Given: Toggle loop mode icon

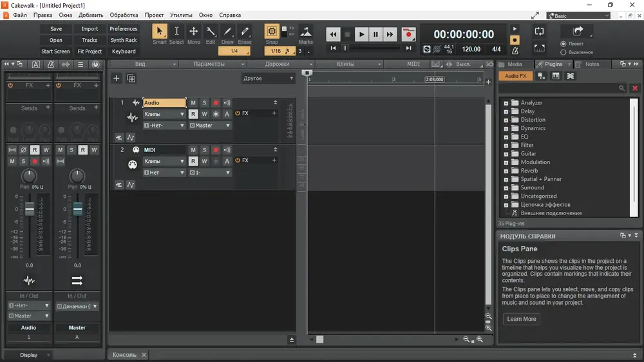Looking at the screenshot, I should (539, 31).
